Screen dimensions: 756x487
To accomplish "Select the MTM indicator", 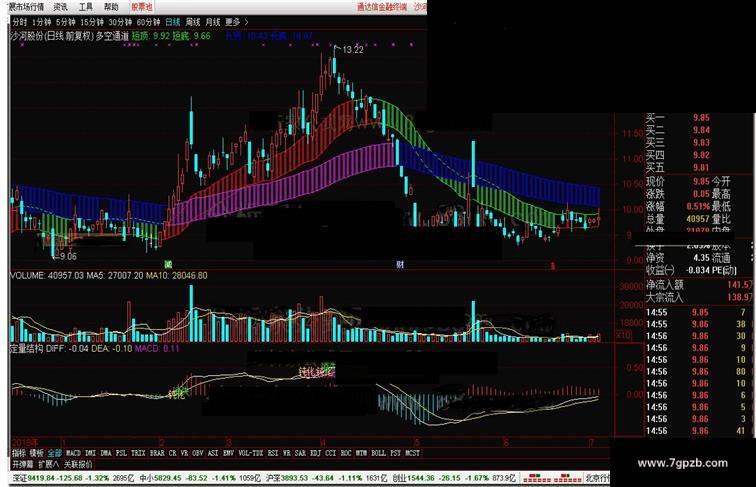I will click(x=361, y=453).
